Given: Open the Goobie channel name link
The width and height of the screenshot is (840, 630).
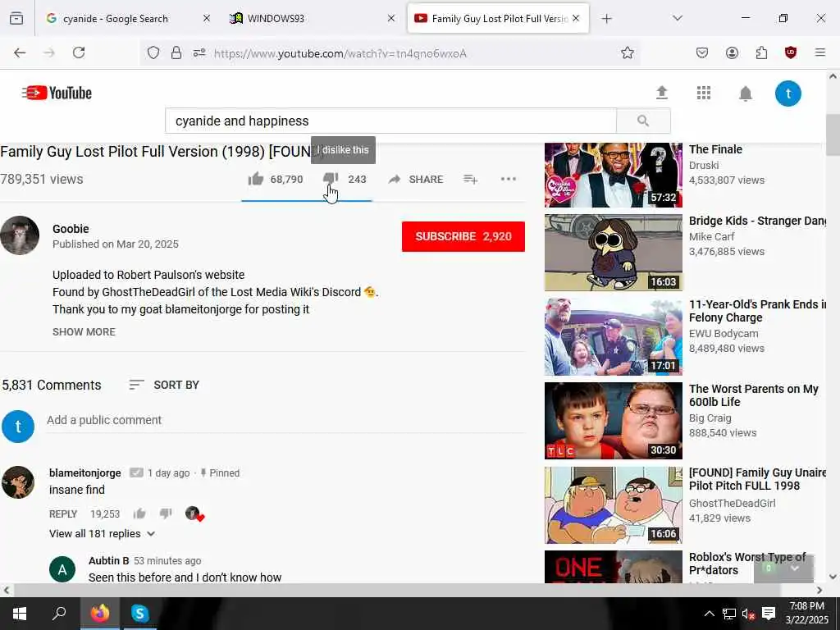Looking at the screenshot, I should click(x=71, y=229).
